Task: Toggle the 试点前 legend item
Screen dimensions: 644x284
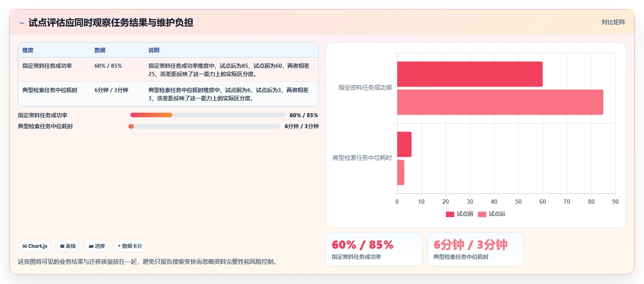Action: click(x=460, y=214)
